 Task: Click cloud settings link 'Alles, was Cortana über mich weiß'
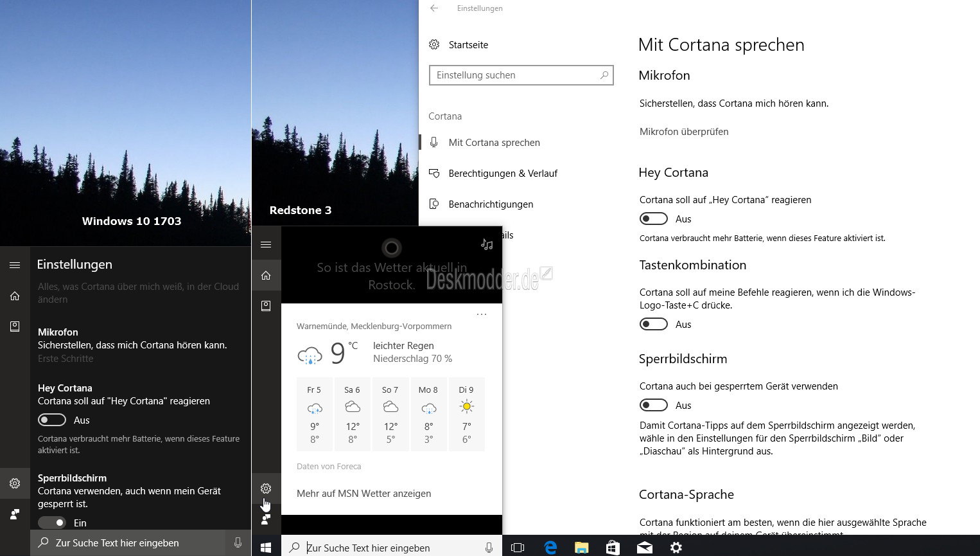point(138,293)
